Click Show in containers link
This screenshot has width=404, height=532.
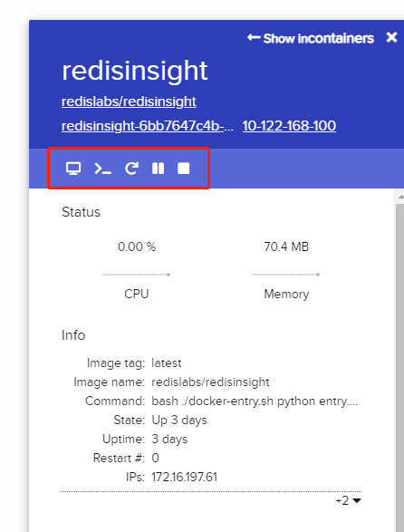[311, 38]
